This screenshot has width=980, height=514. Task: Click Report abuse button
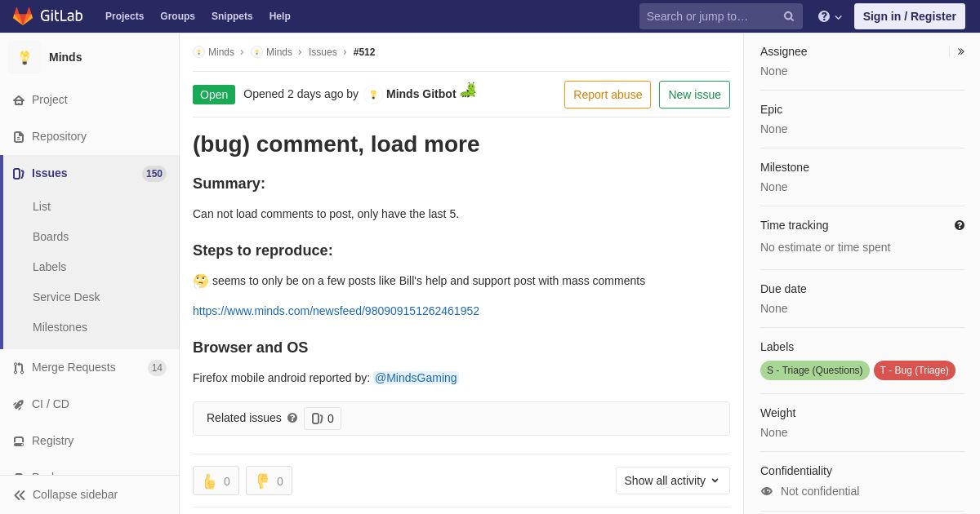608,95
